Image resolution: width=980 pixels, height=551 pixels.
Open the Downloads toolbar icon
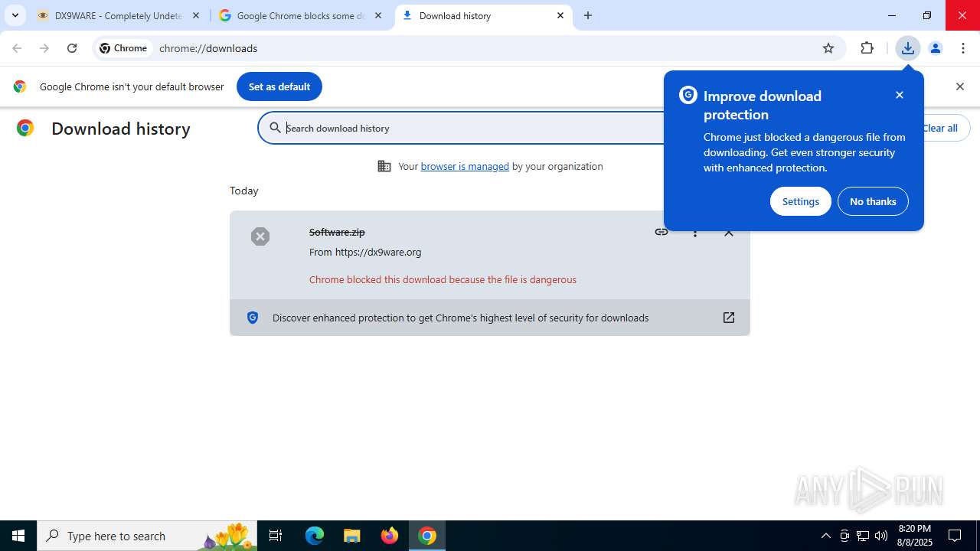(908, 48)
